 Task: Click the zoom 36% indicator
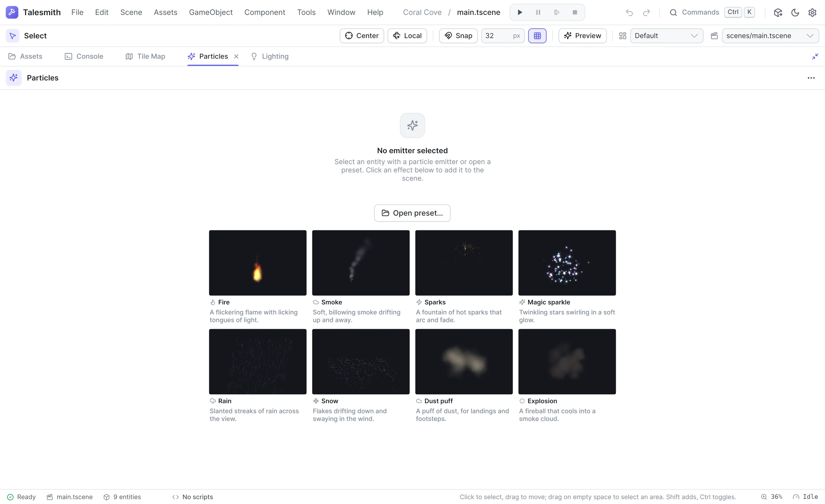pyautogui.click(x=771, y=497)
